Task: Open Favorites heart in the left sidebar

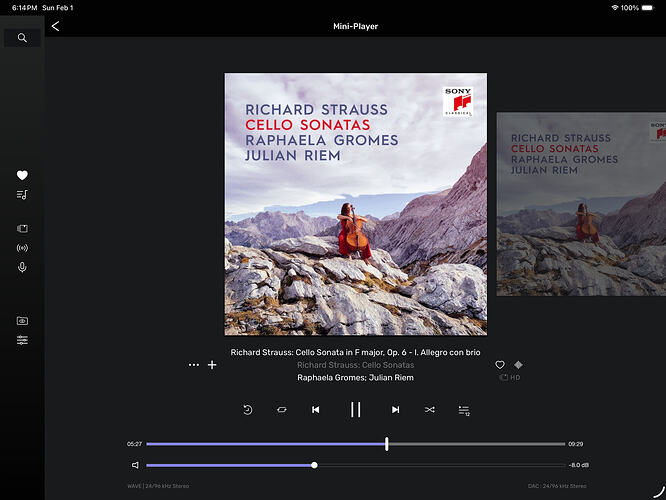Action: pyautogui.click(x=22, y=175)
